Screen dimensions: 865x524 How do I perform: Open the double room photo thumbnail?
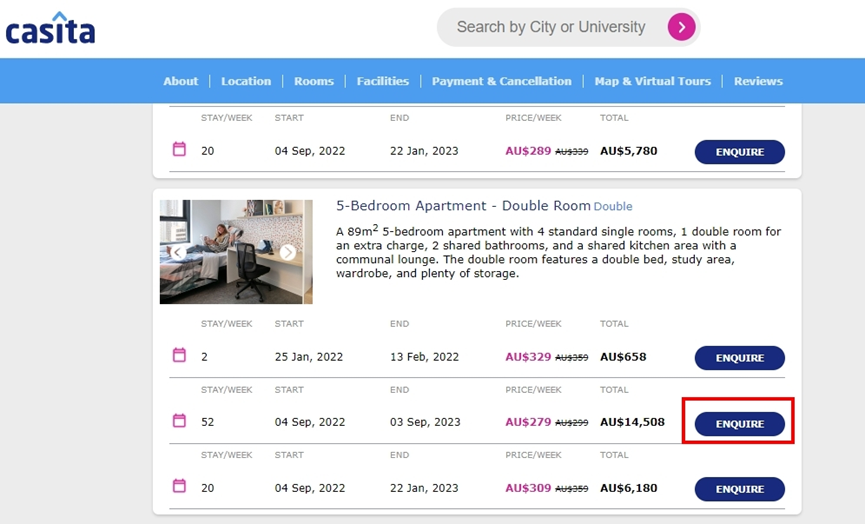click(x=235, y=251)
